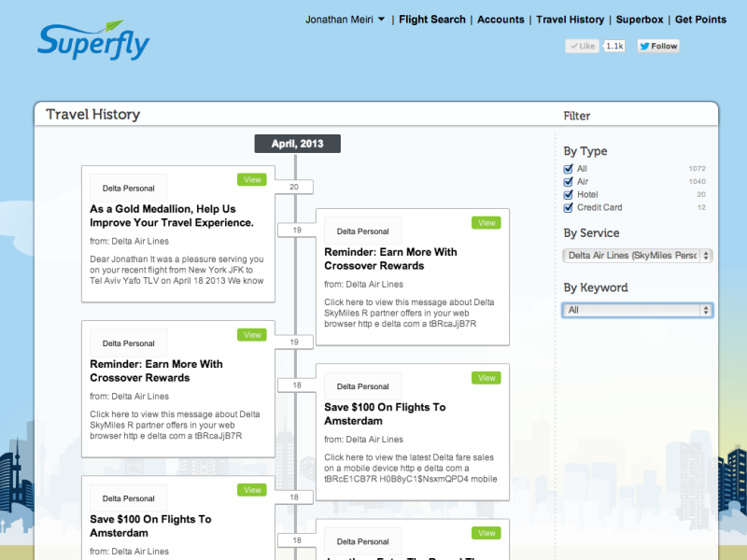Disable the Credit Card filter checkbox
The width and height of the screenshot is (747, 560).
click(x=569, y=207)
